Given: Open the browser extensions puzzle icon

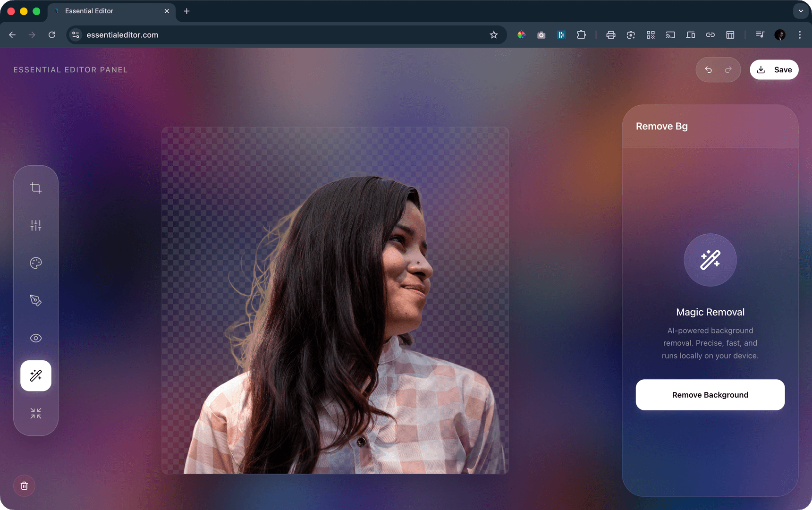Looking at the screenshot, I should point(582,34).
